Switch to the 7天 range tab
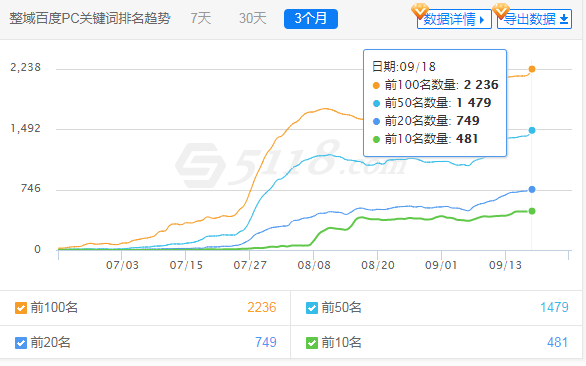The width and height of the screenshot is (586, 366). tap(201, 18)
